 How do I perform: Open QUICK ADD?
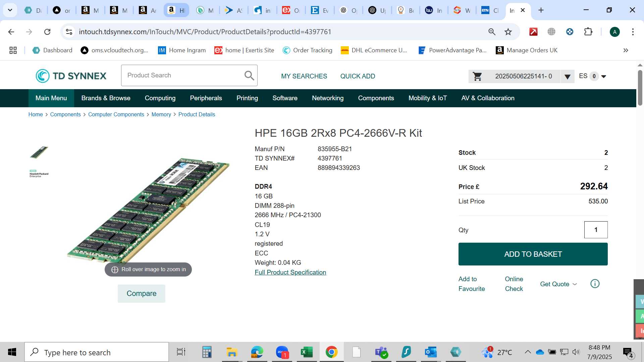point(358,76)
